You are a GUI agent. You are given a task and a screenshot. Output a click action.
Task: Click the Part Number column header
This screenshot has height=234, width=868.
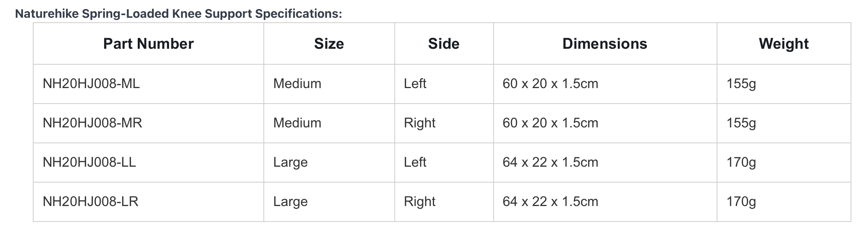click(x=148, y=44)
